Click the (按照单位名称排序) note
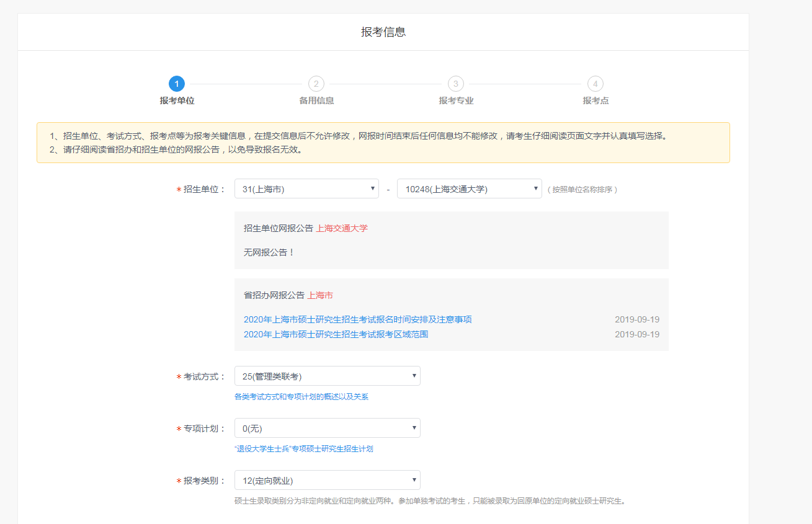Screen dimensions: 812x524 pyautogui.click(x=582, y=190)
